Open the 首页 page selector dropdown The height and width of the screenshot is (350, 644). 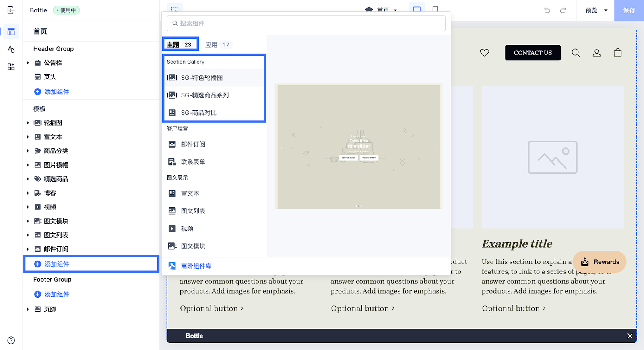[x=381, y=10]
